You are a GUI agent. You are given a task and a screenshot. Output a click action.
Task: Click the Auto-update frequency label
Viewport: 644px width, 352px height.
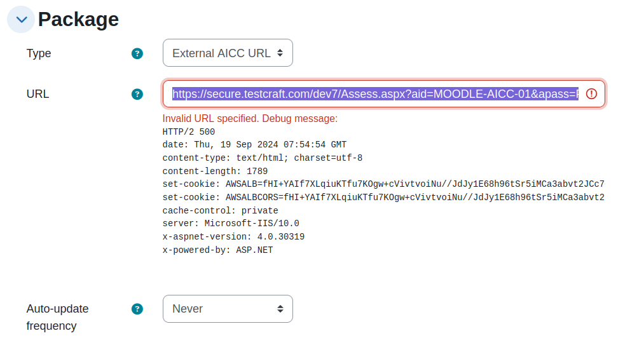point(57,317)
